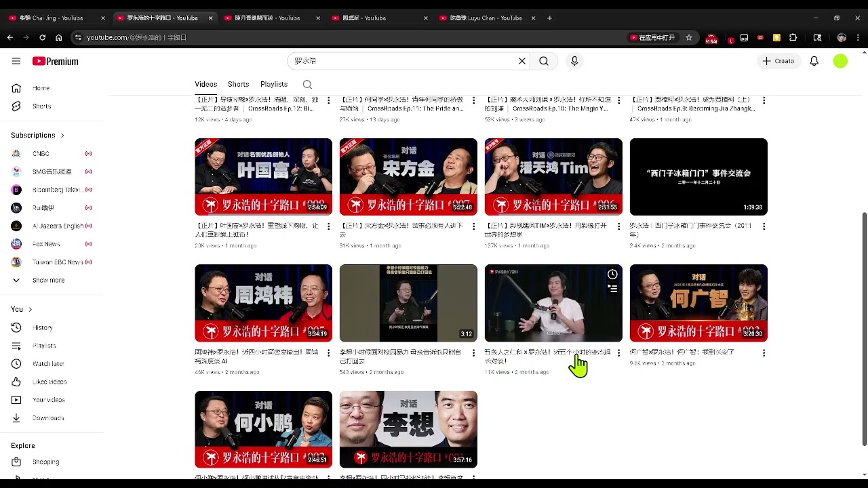868x488 pixels.
Task: Add hovered video to queue
Action: pyautogui.click(x=612, y=289)
